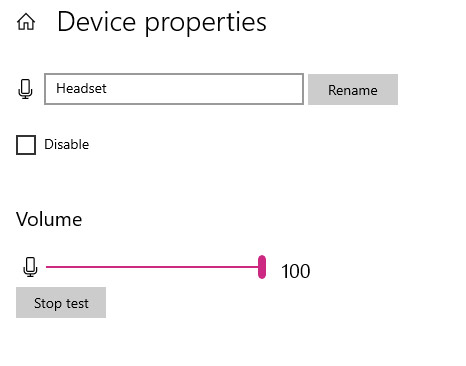Click the Rename label text
This screenshot has height=366, width=466.
[353, 90]
